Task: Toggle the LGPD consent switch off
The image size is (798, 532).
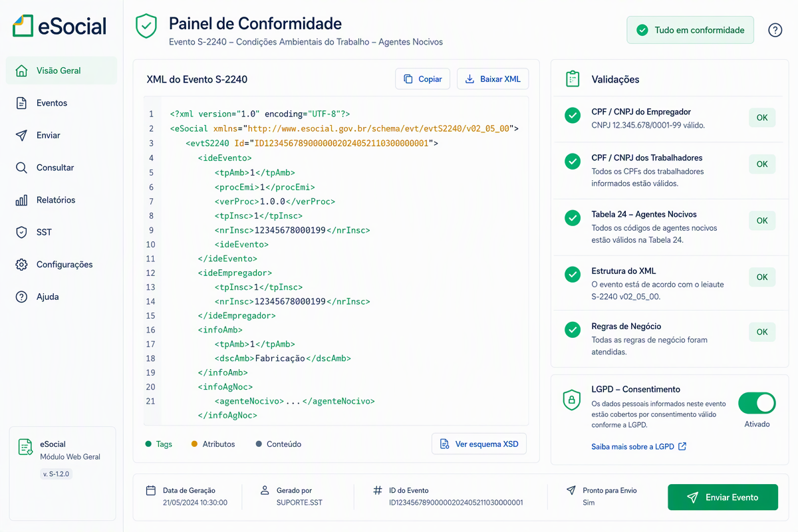Action: coord(757,403)
